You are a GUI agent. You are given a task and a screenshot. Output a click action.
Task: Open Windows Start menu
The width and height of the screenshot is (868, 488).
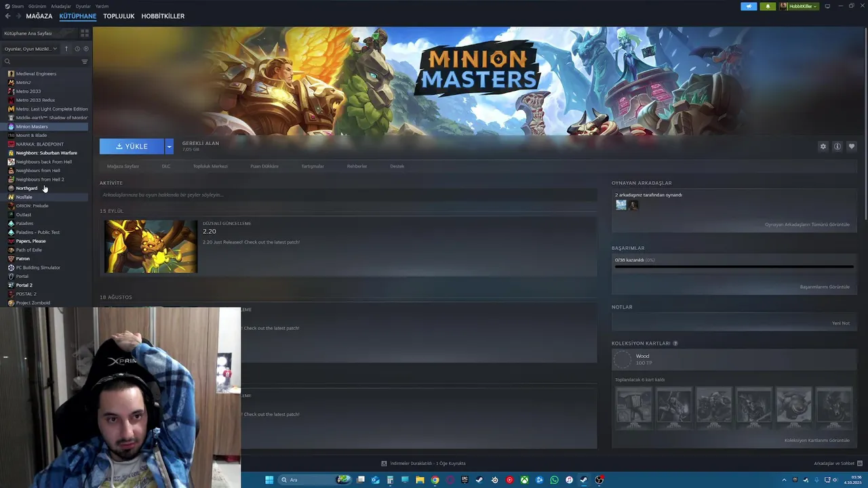tap(269, 480)
